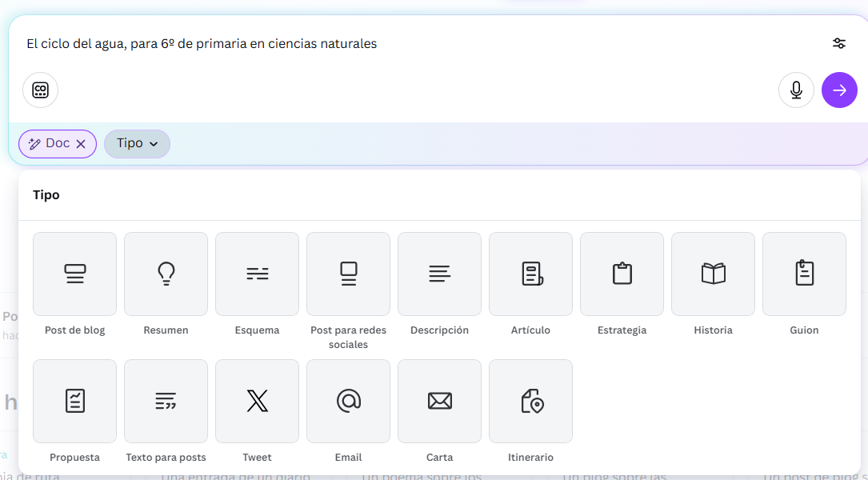Select the Carta envelope option

click(x=439, y=401)
